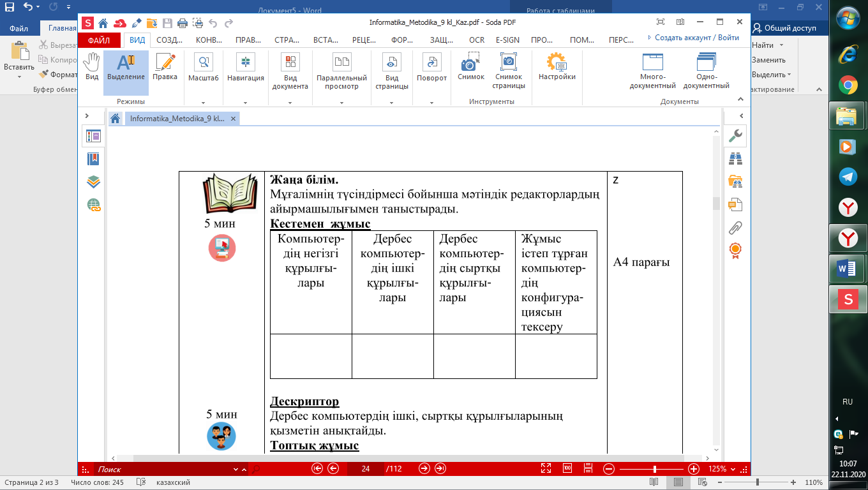868x490 pixels.
Task: Click the page number field showing 24
Action: tap(365, 469)
